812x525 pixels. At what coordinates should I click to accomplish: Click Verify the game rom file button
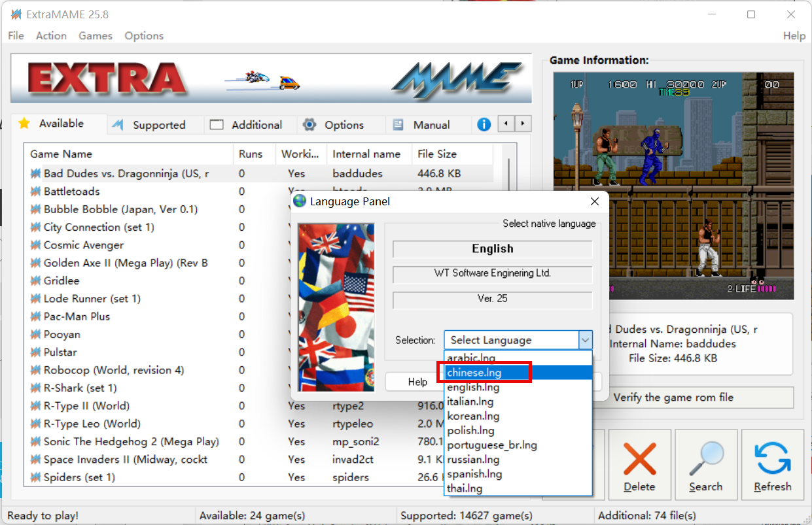(673, 398)
